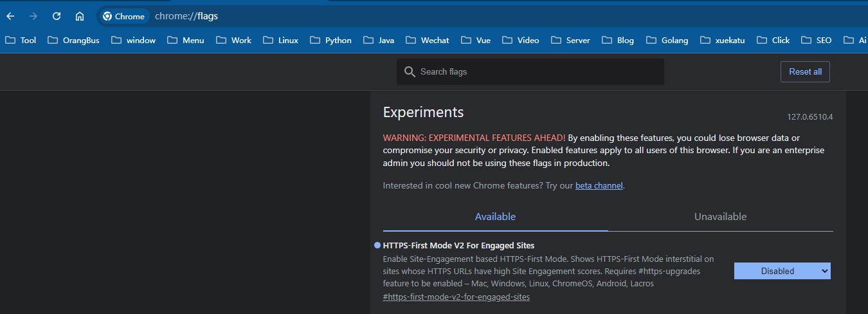The image size is (868, 314).
Task: Expand the HTTPS-First Mode Disabled dropdown
Action: 782,271
